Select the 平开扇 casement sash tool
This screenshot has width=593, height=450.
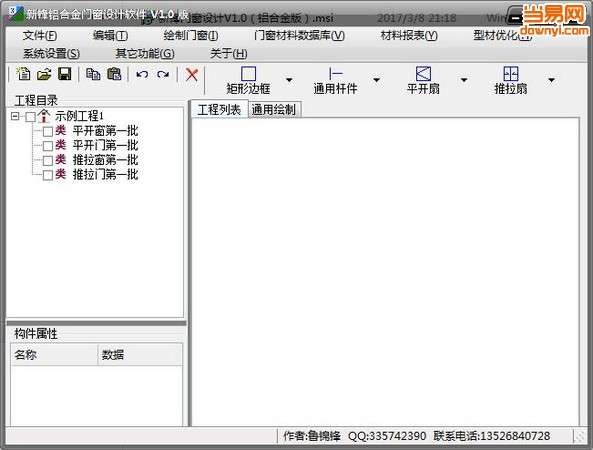pyautogui.click(x=423, y=80)
